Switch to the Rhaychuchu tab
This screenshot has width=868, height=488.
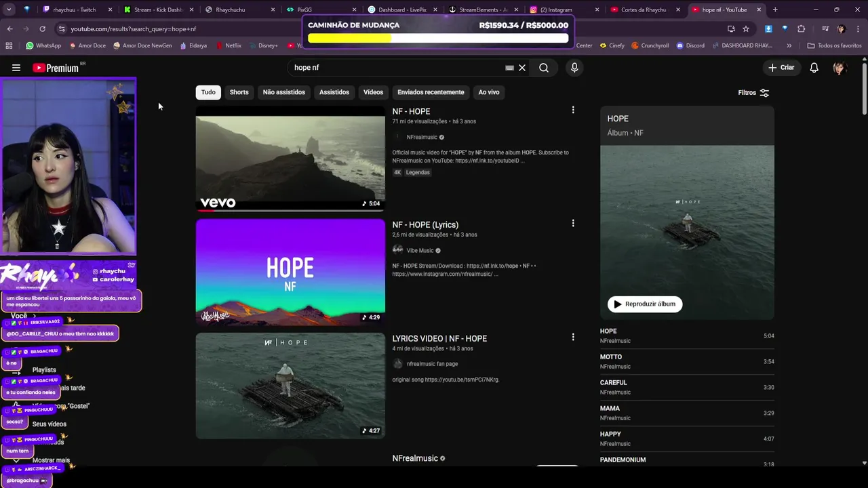[240, 9]
